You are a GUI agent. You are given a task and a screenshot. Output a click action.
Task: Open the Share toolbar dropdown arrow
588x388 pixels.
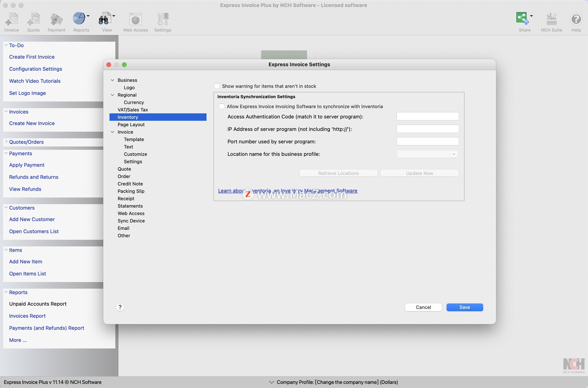(531, 16)
